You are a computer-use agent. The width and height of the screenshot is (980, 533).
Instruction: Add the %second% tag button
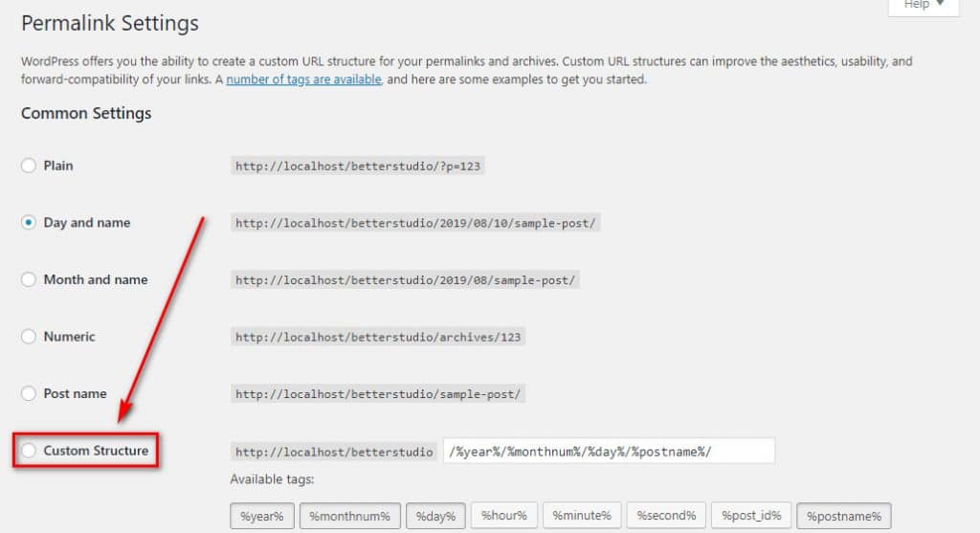[x=666, y=516]
